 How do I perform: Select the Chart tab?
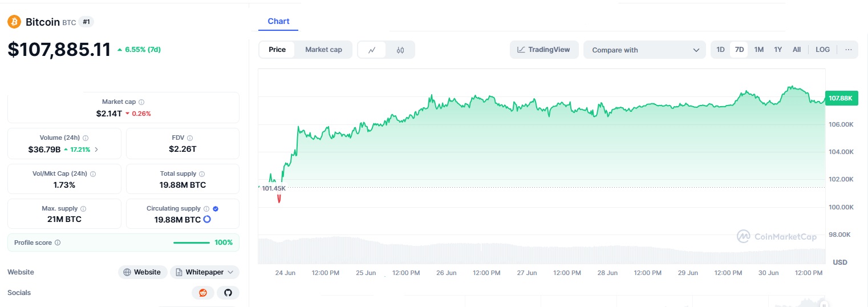(x=278, y=21)
